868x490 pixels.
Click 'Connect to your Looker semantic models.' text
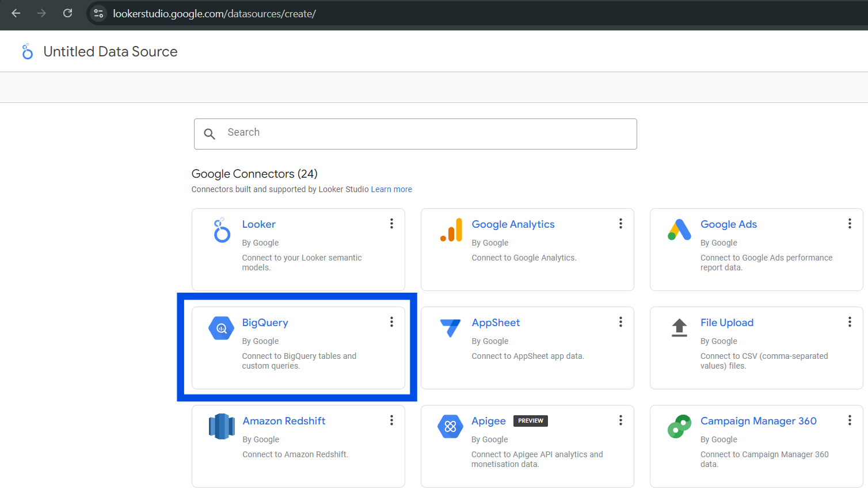(302, 263)
